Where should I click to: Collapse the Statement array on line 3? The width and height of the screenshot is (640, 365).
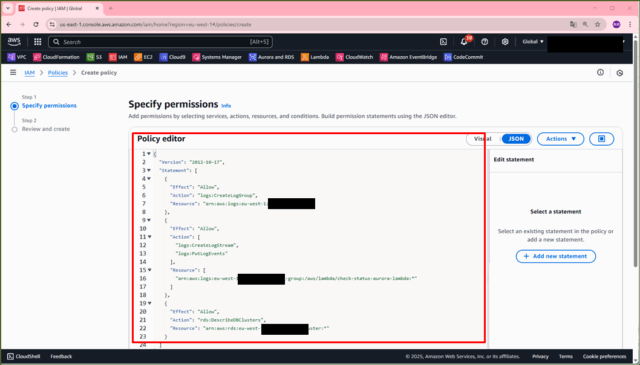149,170
